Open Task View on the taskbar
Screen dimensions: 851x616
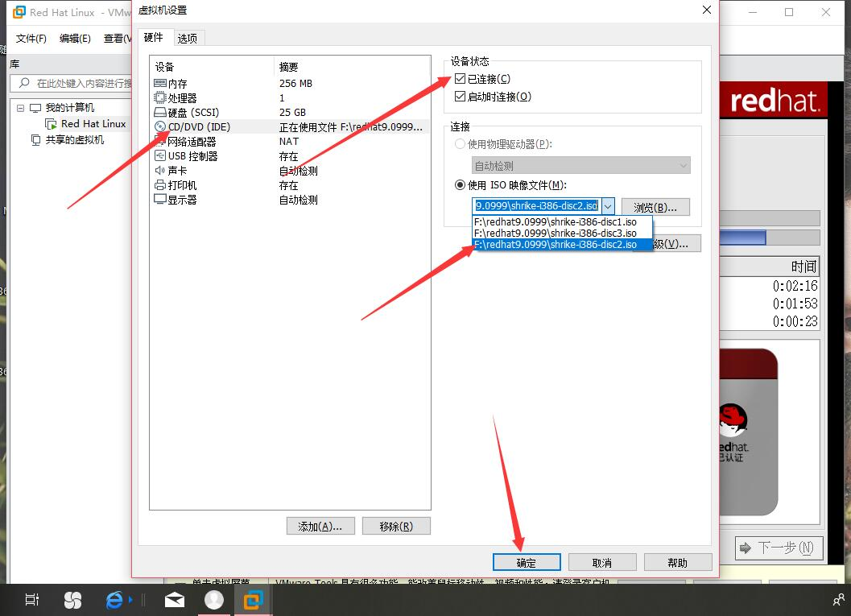(32, 600)
